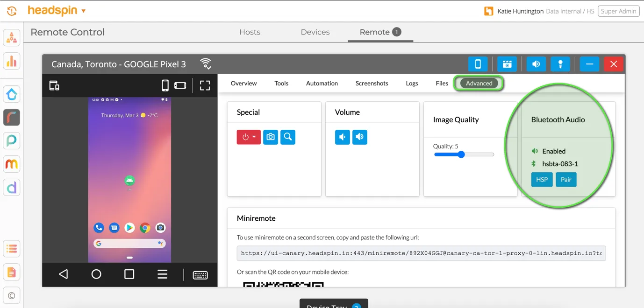Screen dimensions: 644x308
Task: Open the Files tab
Action: (442, 83)
